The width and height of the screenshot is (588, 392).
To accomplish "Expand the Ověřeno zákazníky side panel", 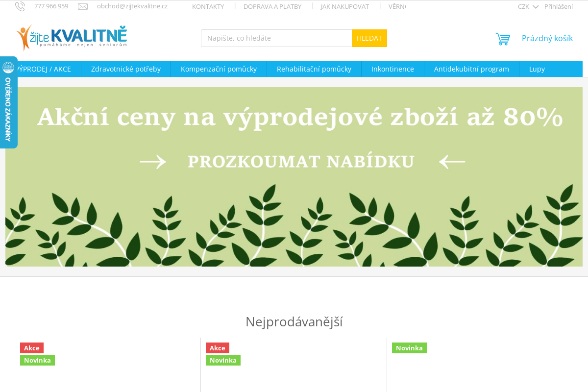I will click(8, 110).
